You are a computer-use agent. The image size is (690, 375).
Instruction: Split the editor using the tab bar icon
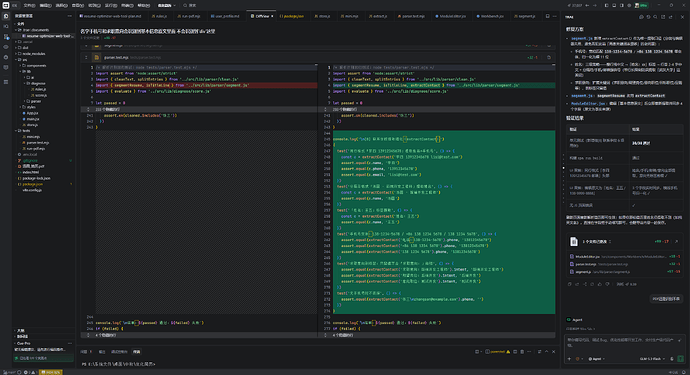(547, 16)
